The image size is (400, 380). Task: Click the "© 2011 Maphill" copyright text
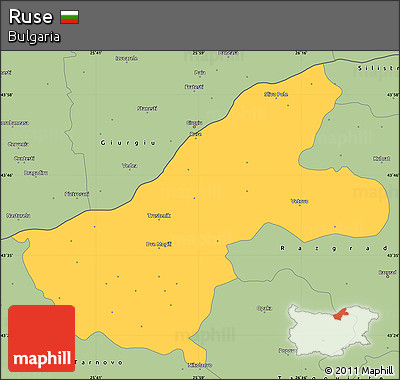tap(359, 371)
